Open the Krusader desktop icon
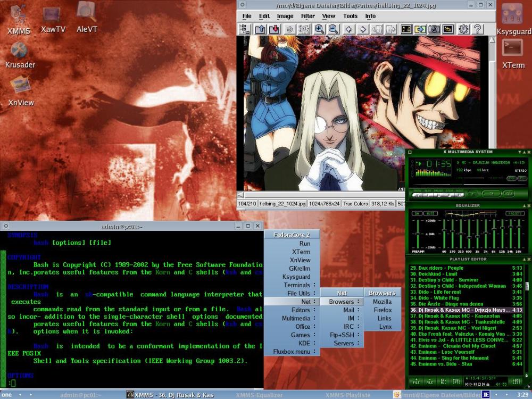The width and height of the screenshot is (532, 399). click(20, 55)
